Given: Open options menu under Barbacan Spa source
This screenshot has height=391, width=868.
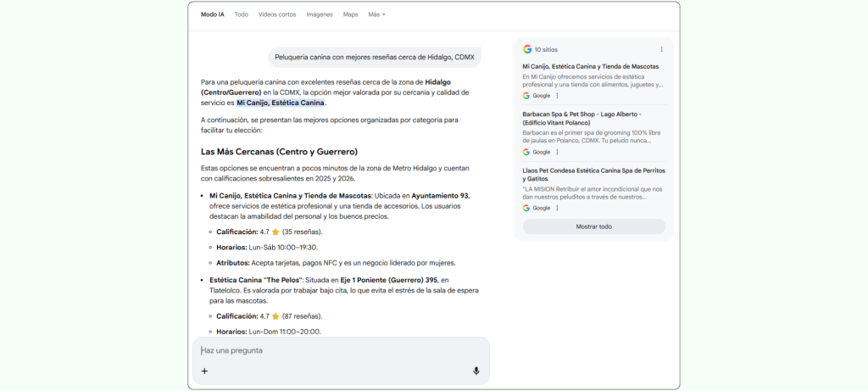Looking at the screenshot, I should coord(557,152).
